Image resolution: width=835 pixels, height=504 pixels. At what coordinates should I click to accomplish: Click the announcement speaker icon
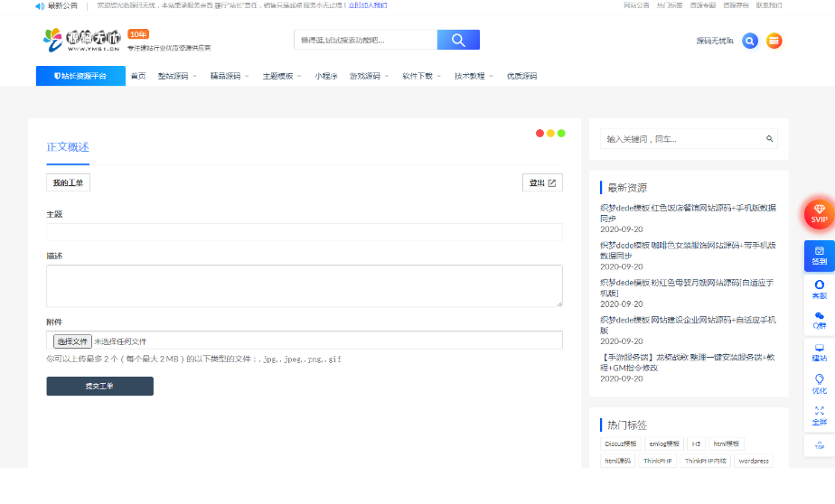click(40, 5)
